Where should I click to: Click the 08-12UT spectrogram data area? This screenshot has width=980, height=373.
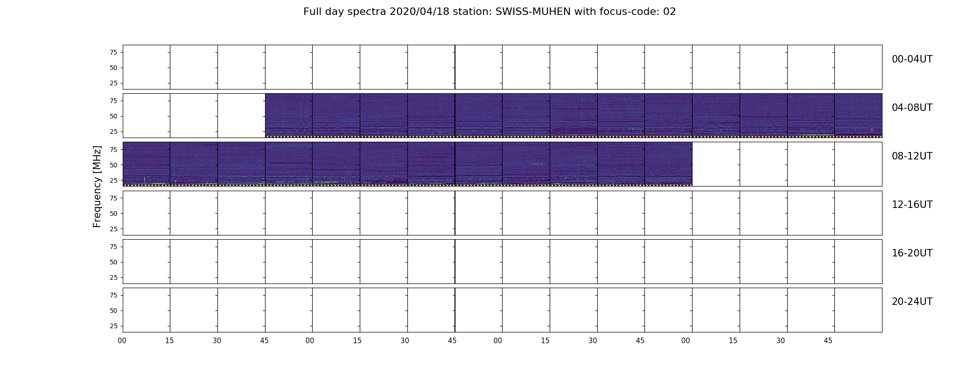[407, 164]
